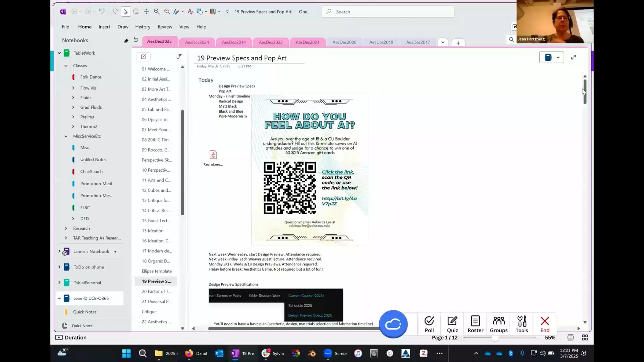The height and width of the screenshot is (362, 644).
Task: Expand James's Notebook
Action: pyautogui.click(x=59, y=251)
